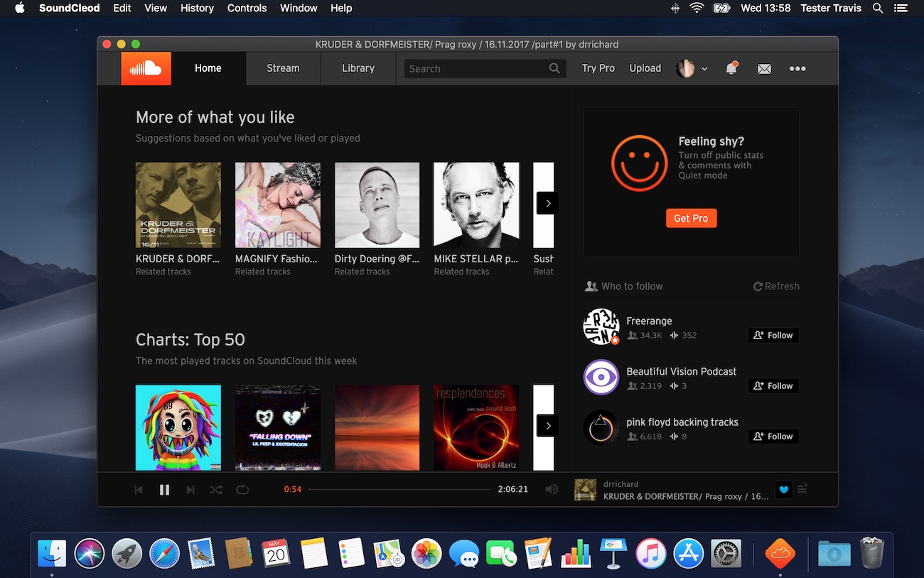Switch to the Stream tab
This screenshot has height=578, width=924.
(282, 68)
